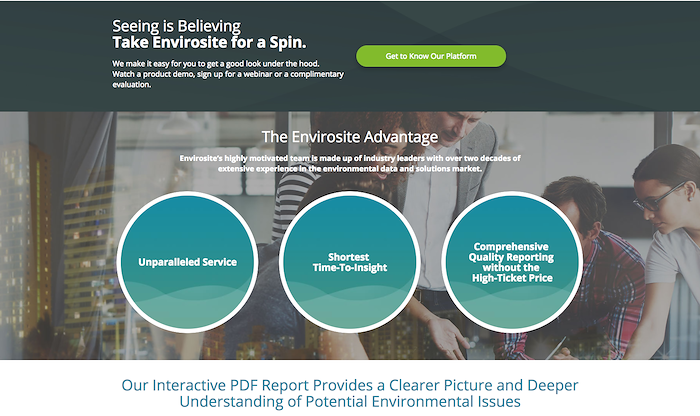The height and width of the screenshot is (416, 700).
Task: Open the Shortest Time-To-Insight circle
Action: (350, 262)
